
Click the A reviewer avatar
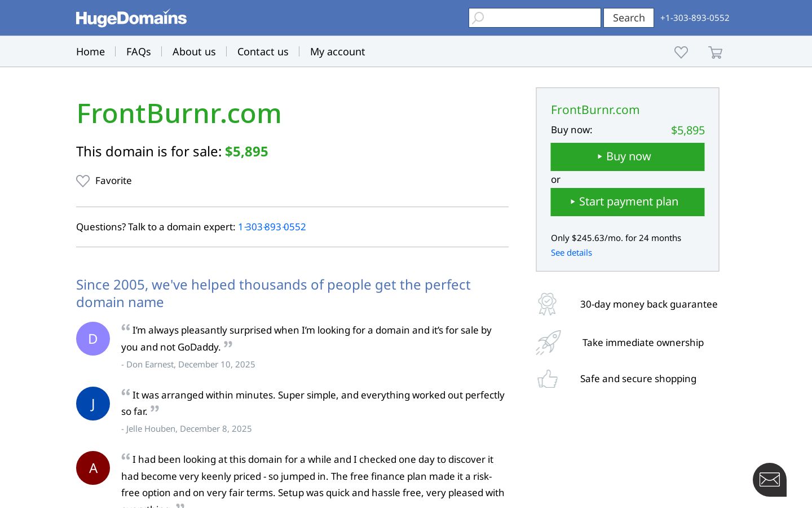pyautogui.click(x=93, y=468)
